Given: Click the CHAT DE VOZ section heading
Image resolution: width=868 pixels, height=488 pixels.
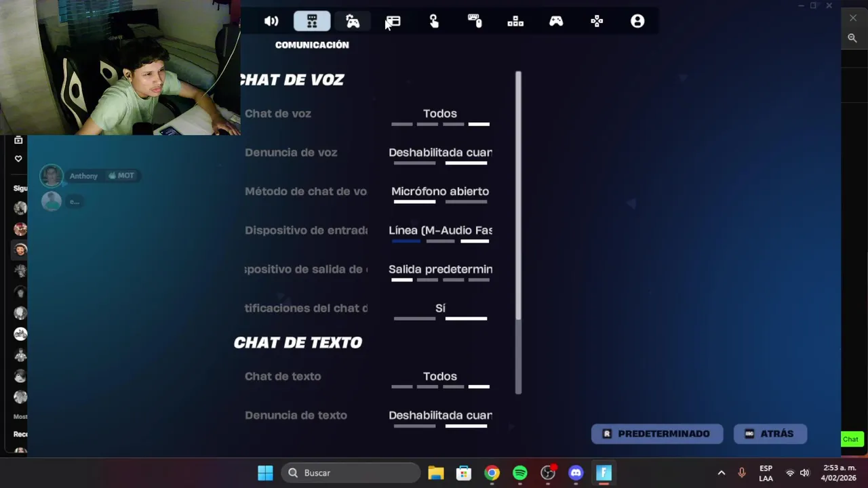Looking at the screenshot, I should [292, 80].
